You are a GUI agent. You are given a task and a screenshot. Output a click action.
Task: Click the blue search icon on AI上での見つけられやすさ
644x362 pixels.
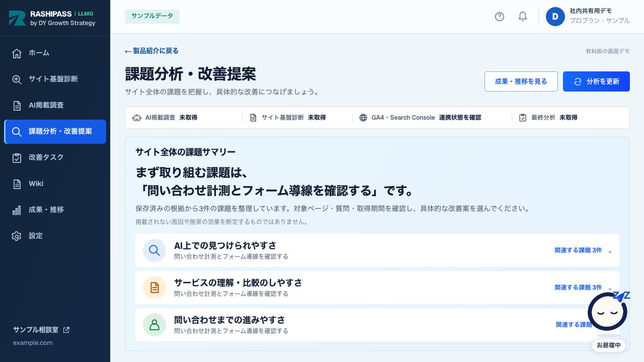click(154, 250)
